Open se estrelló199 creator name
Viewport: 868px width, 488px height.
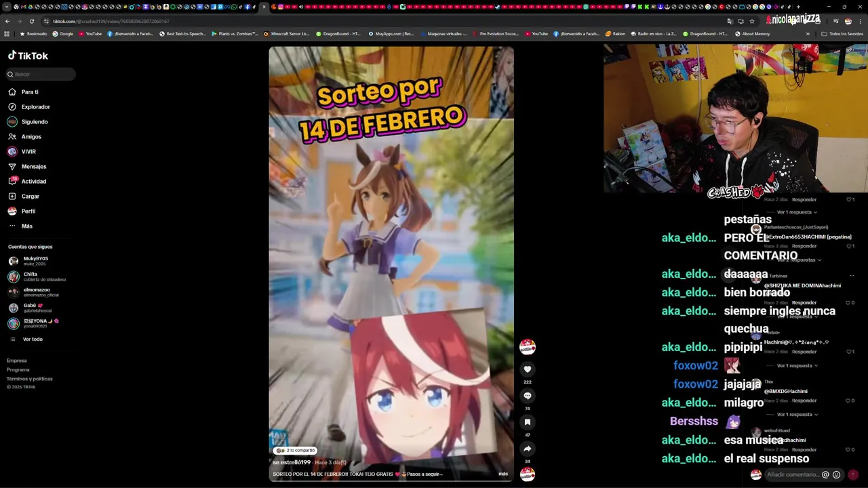(292, 462)
